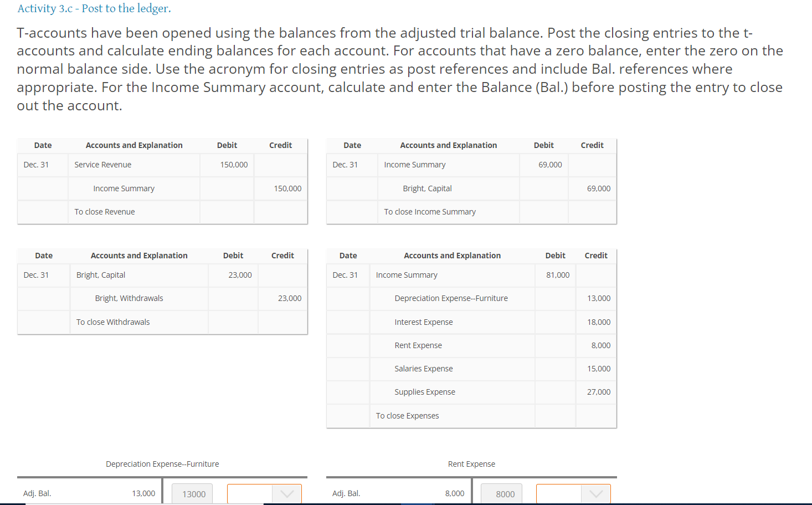Expand the chevron next to the 13000 entry
Image resolution: width=812 pixels, height=505 pixels.
[x=287, y=493]
